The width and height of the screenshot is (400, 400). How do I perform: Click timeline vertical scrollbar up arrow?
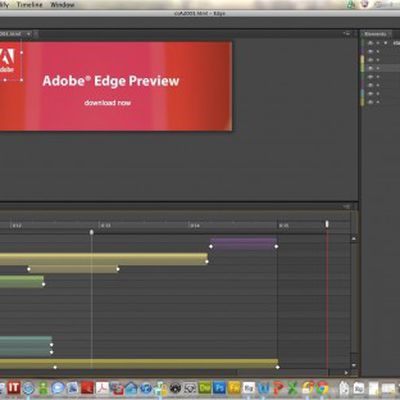[354, 239]
